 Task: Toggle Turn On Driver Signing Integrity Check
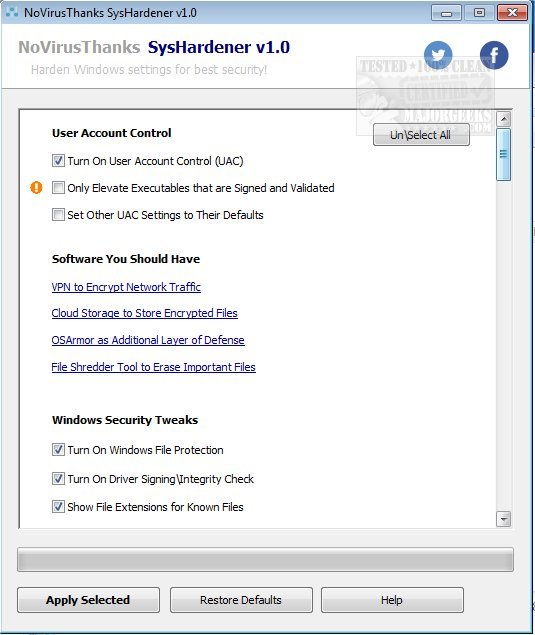(58, 479)
